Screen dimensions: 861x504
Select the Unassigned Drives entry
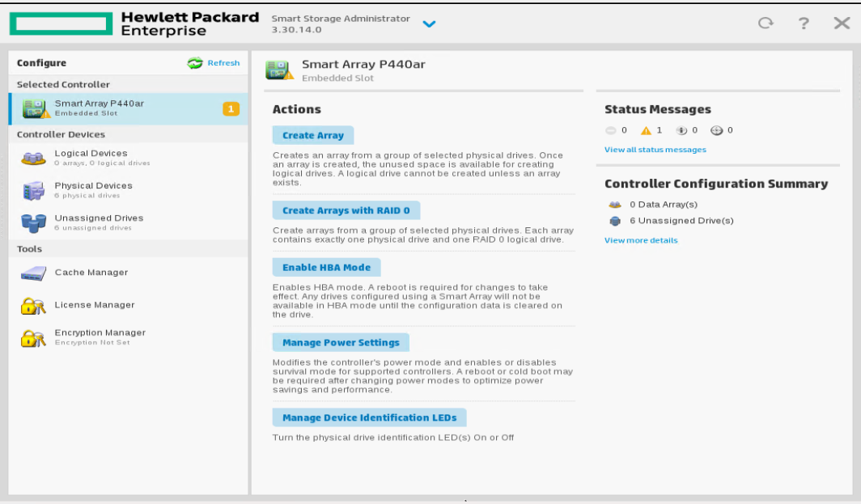[x=129, y=223]
